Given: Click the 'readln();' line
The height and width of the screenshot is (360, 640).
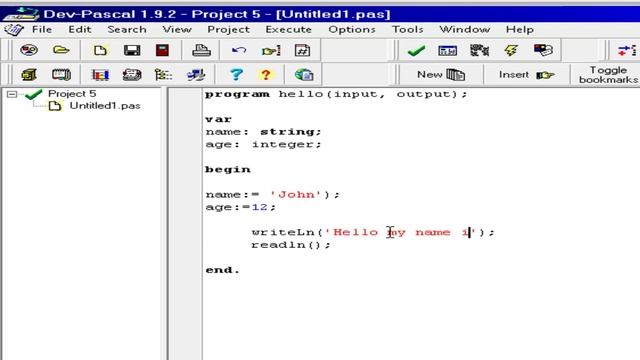Looking at the screenshot, I should click(x=291, y=245).
